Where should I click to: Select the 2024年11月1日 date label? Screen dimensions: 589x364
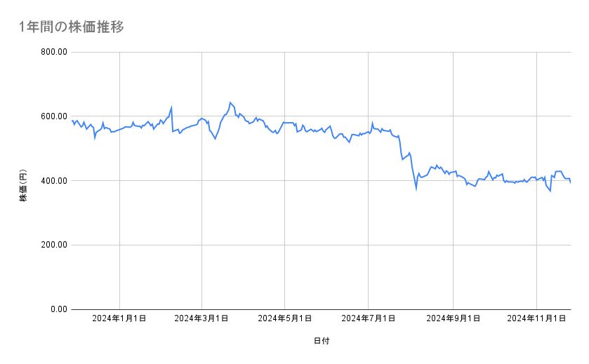536,319
